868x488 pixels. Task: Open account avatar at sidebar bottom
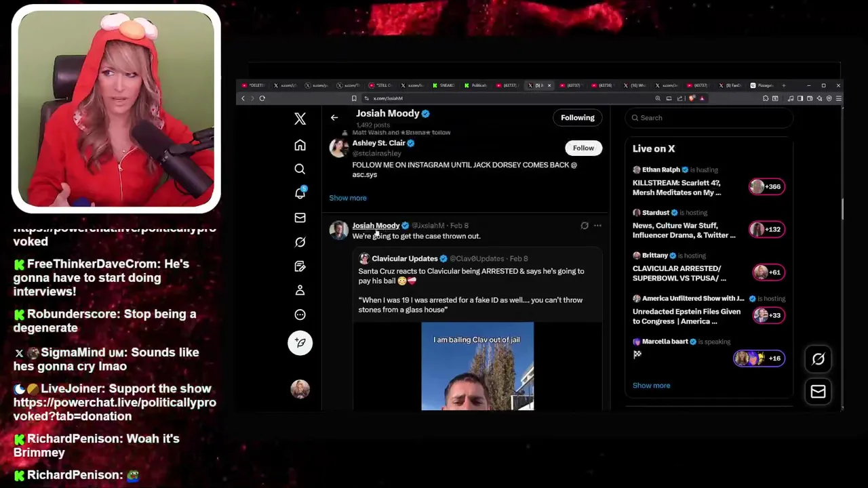300,388
